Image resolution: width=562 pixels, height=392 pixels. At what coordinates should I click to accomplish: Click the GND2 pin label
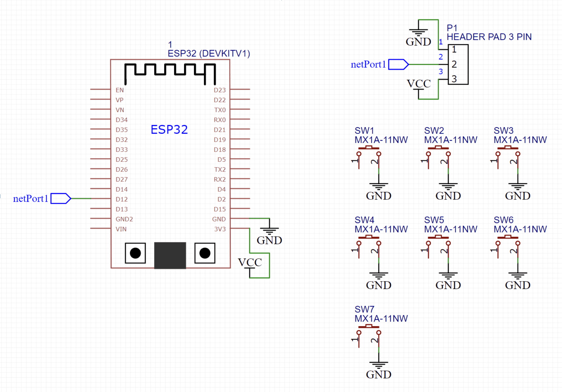pos(124,219)
